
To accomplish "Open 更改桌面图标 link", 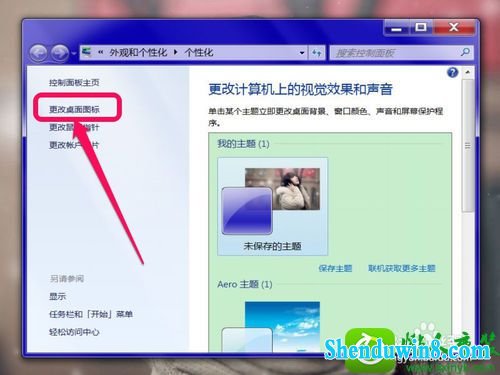I will coord(74,109).
